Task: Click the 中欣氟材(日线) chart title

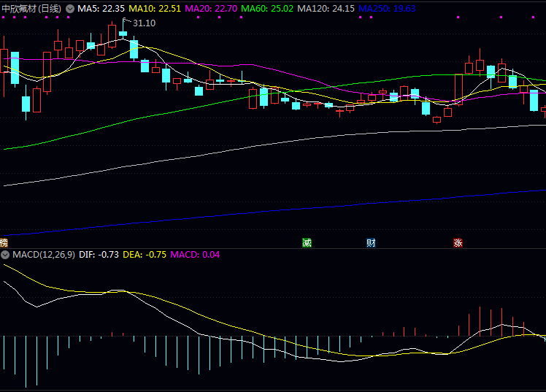Action: tap(31, 9)
